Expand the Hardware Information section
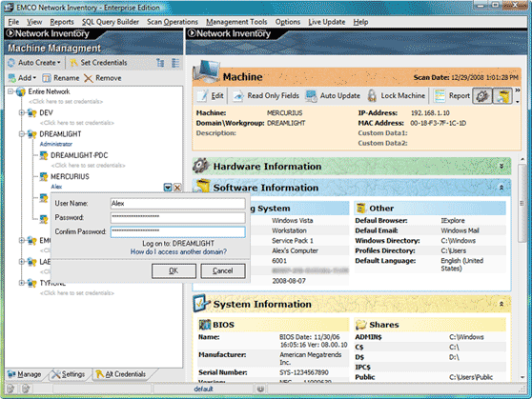Screen dimensions: 532x399 501,166
